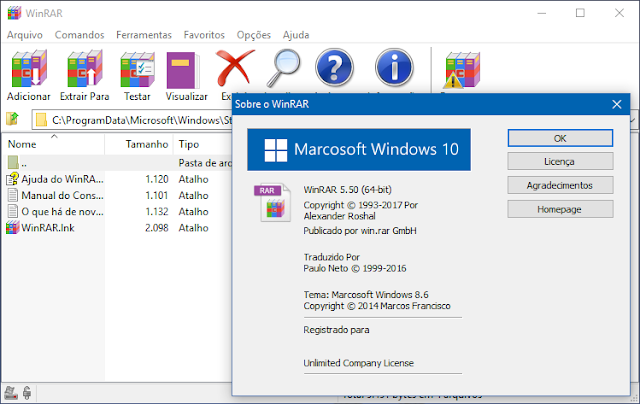
Task: Select the 'Ajuda do WinRA...' file name
Action: (x=62, y=179)
